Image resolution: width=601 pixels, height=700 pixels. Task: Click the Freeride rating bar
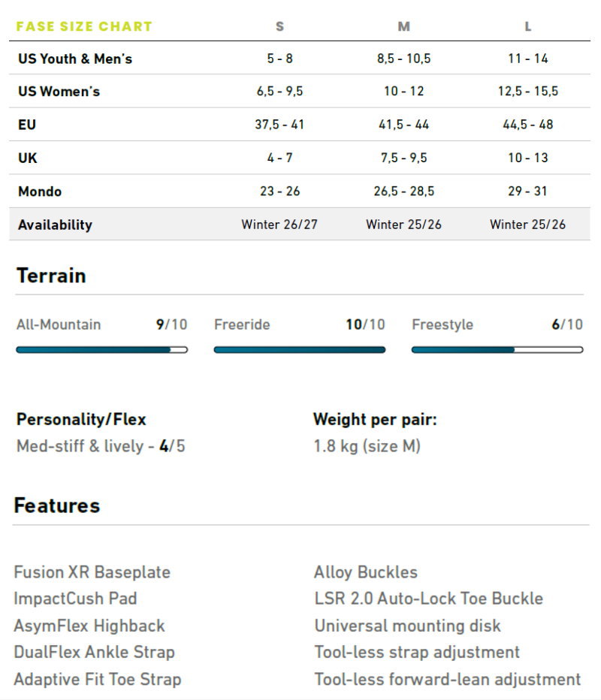[300, 349]
